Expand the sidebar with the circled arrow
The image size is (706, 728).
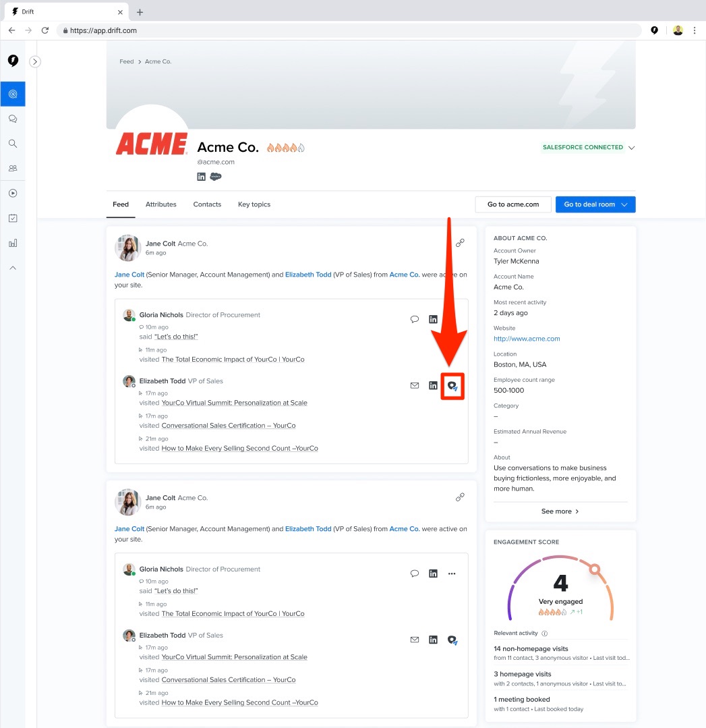35,62
